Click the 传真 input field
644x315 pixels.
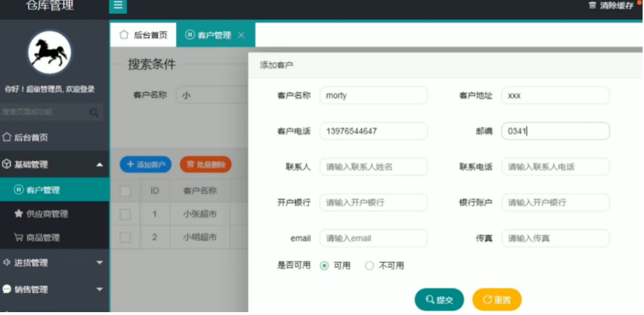coord(555,238)
